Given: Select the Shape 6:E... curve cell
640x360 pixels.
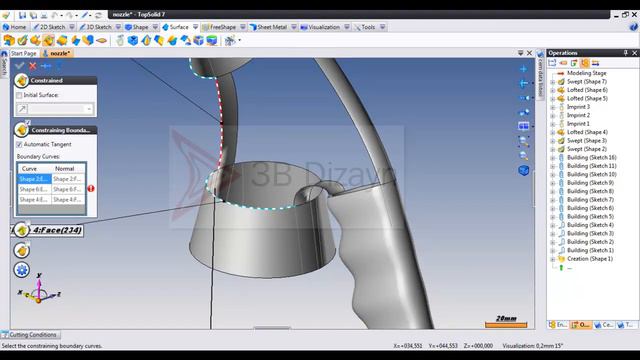Looking at the screenshot, I should click(x=34, y=189).
